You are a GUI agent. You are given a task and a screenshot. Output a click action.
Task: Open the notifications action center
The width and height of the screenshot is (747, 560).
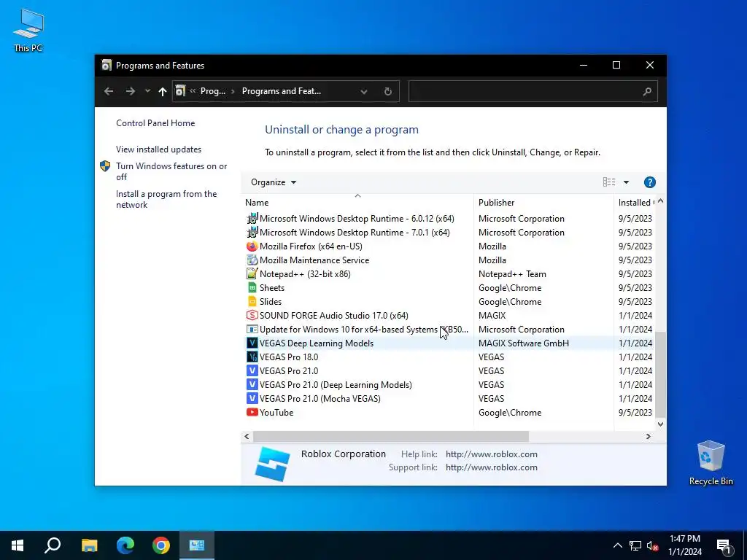(x=724, y=545)
